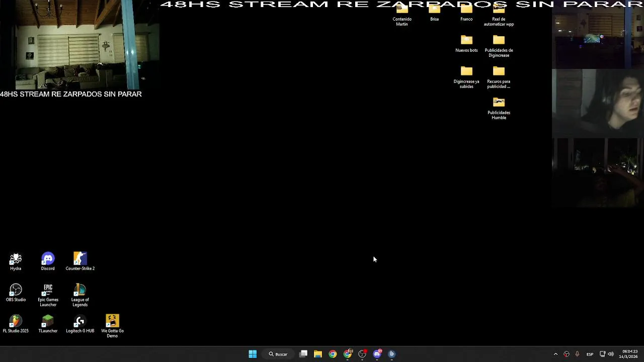The height and width of the screenshot is (362, 644).
Task: Click the microphone tray icon
Action: [x=577, y=354]
